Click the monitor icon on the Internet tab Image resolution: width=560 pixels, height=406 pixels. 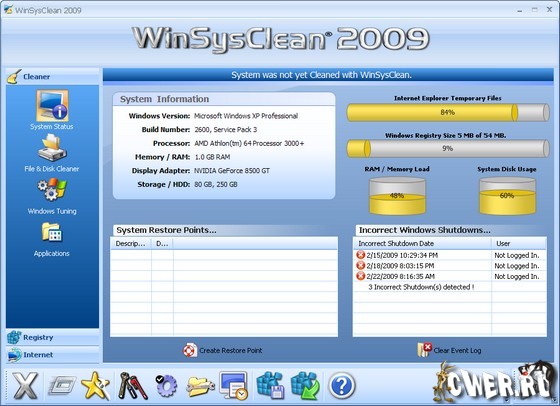(x=15, y=355)
